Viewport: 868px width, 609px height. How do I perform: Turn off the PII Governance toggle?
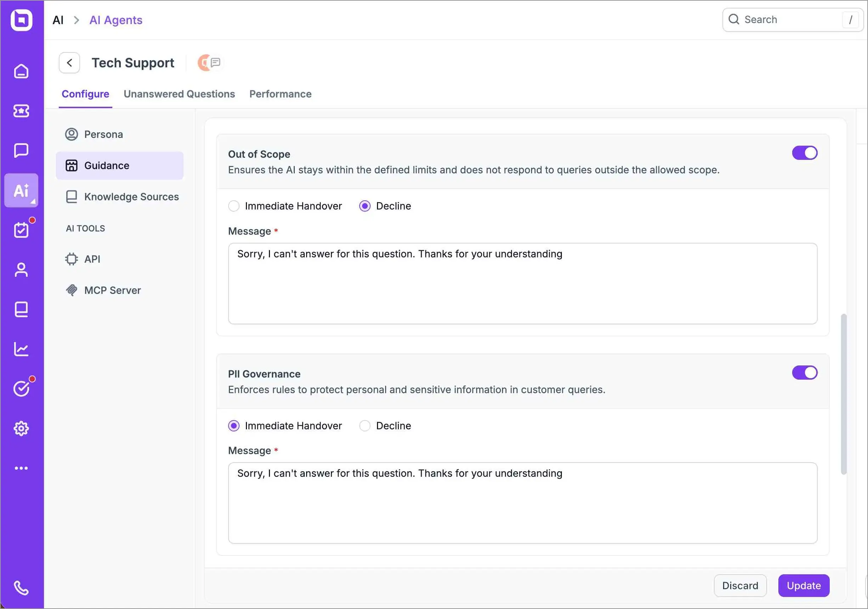point(805,373)
